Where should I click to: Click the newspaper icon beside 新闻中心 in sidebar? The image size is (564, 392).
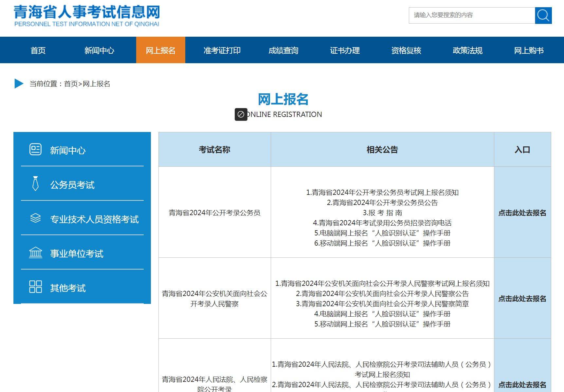pyautogui.click(x=35, y=149)
